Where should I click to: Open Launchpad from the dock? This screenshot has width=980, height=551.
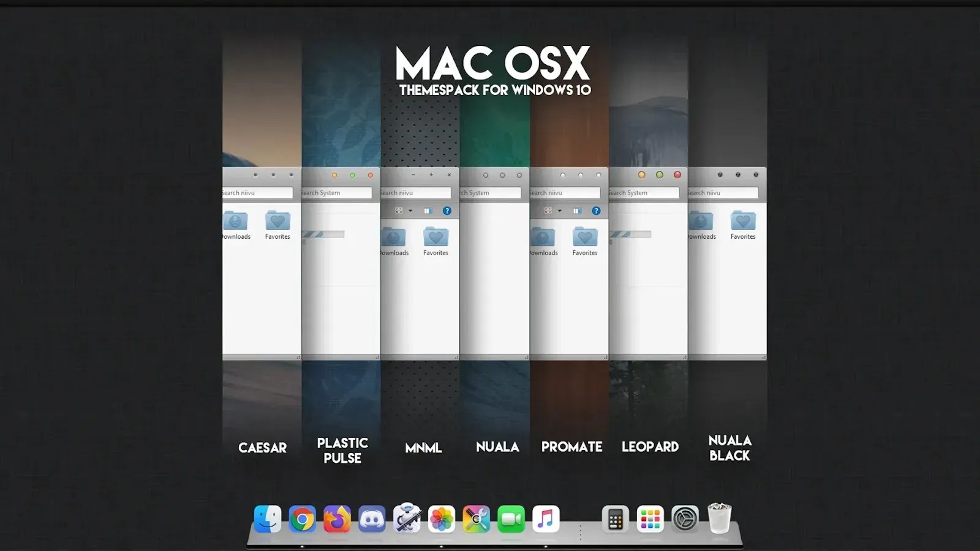[650, 519]
